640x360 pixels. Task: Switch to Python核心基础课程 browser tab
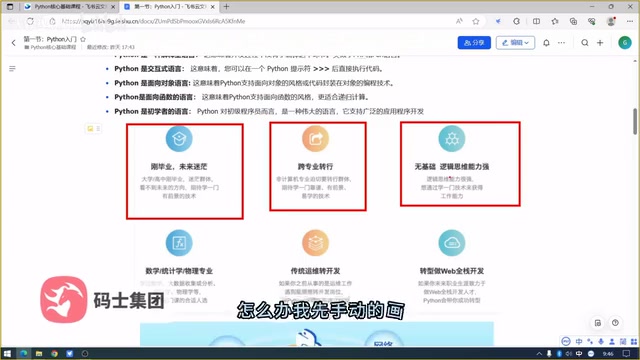coord(69,7)
